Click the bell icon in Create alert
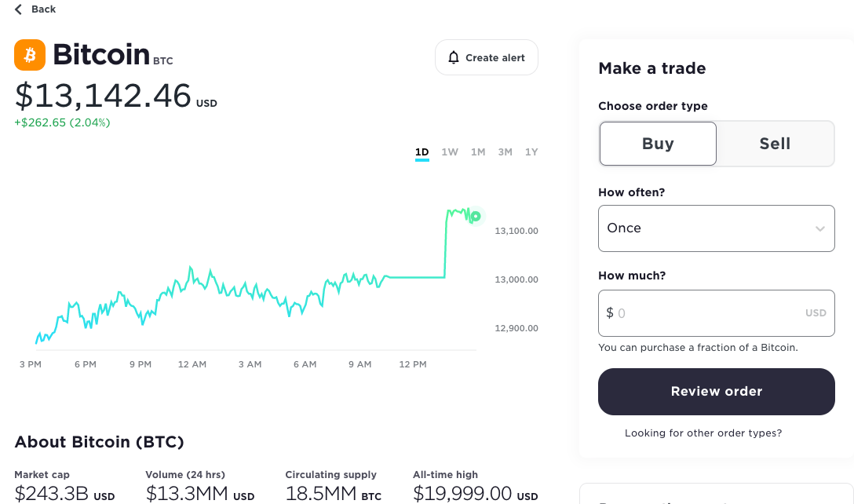The height and width of the screenshot is (504, 854). [453, 58]
